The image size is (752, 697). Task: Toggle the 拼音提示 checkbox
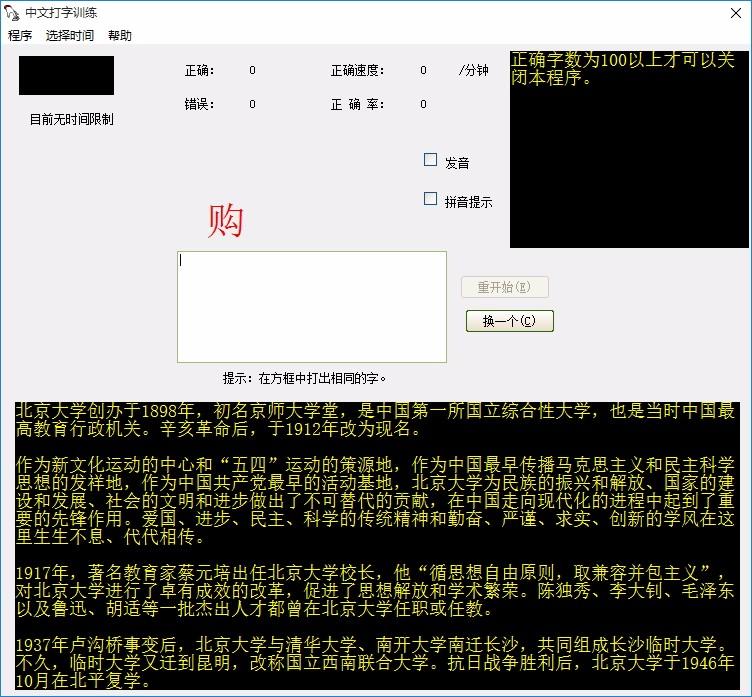point(431,199)
